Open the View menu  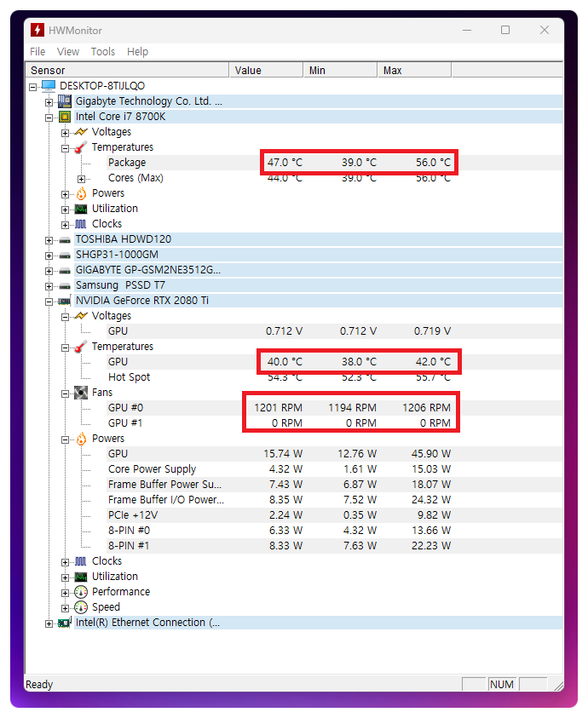click(68, 52)
